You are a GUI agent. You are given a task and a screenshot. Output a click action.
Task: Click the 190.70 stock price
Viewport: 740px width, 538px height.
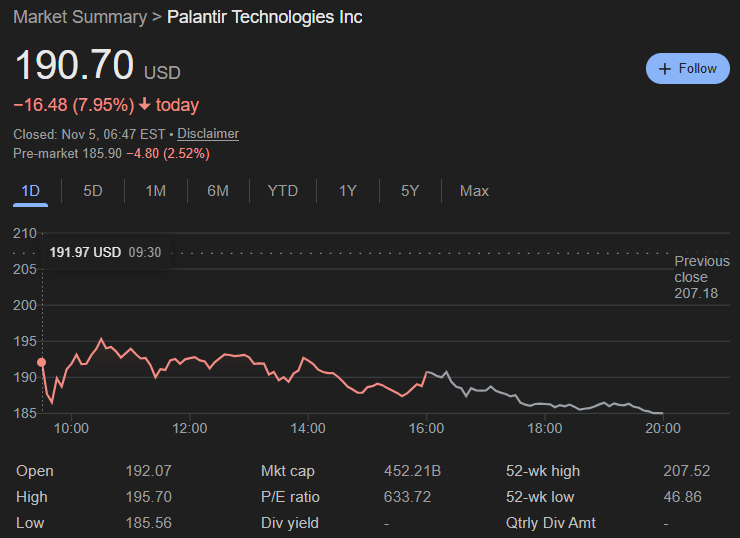[74, 66]
